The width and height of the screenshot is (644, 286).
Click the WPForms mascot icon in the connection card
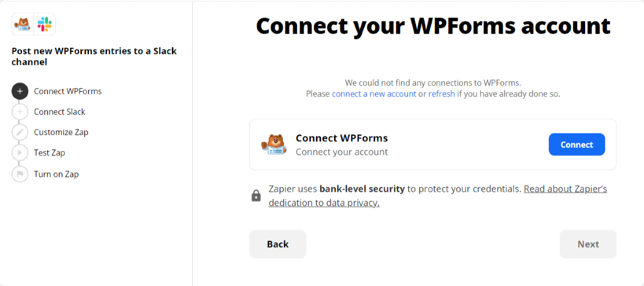274,144
